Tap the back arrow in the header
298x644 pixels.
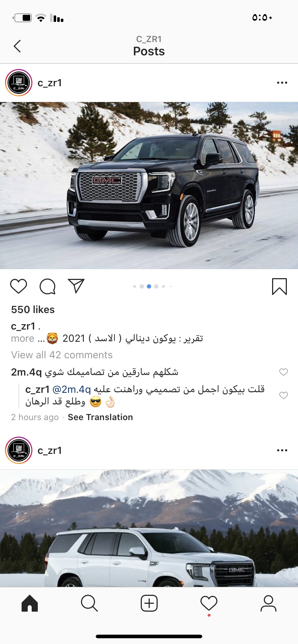tap(17, 46)
